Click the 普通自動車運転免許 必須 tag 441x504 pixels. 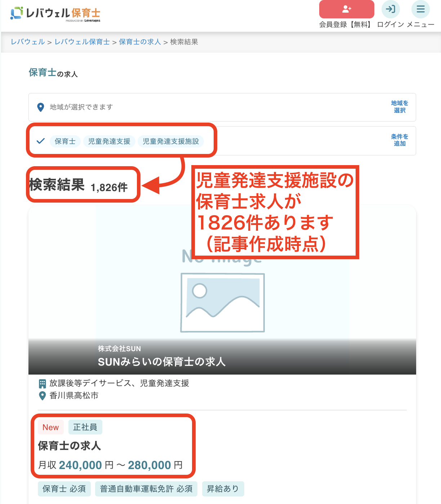(x=146, y=489)
